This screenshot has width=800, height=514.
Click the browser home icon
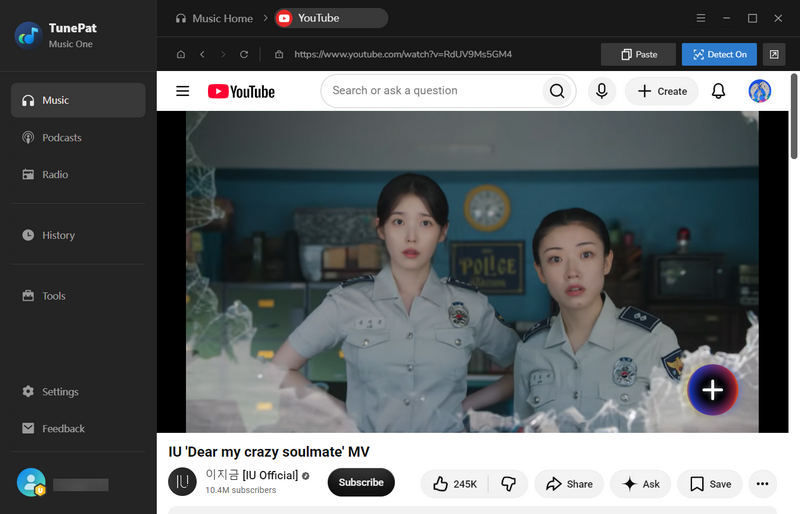[181, 54]
